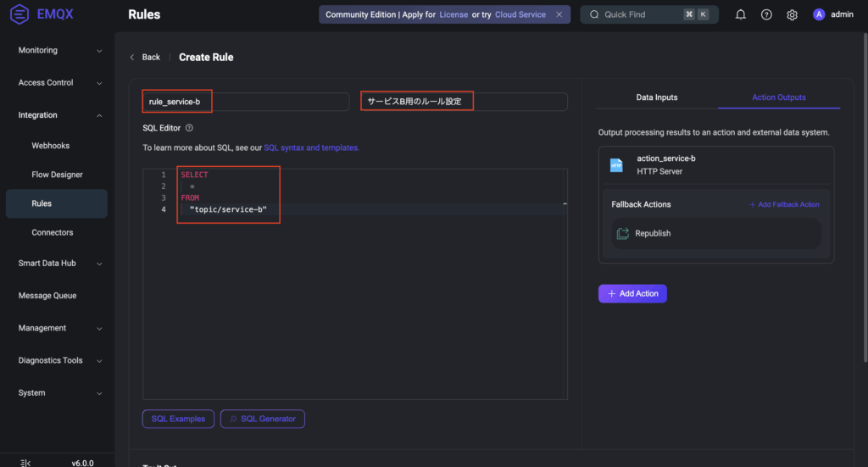Viewport: 868px width, 467px height.
Task: Click the Republish fallback action icon
Action: tap(623, 234)
